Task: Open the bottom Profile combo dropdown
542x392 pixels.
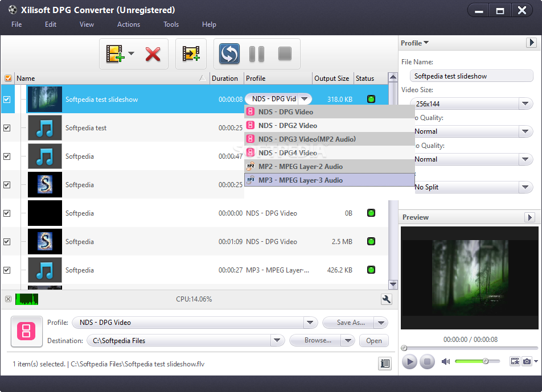Action: click(x=310, y=323)
